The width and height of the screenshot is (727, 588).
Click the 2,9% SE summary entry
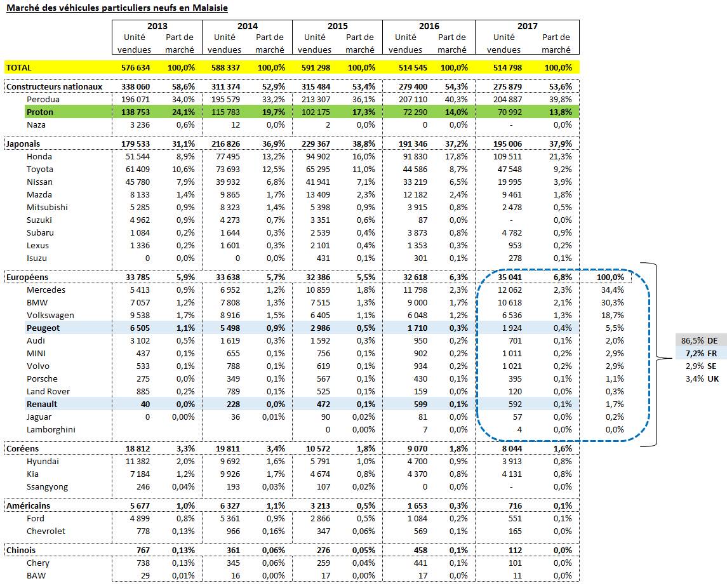tap(701, 366)
